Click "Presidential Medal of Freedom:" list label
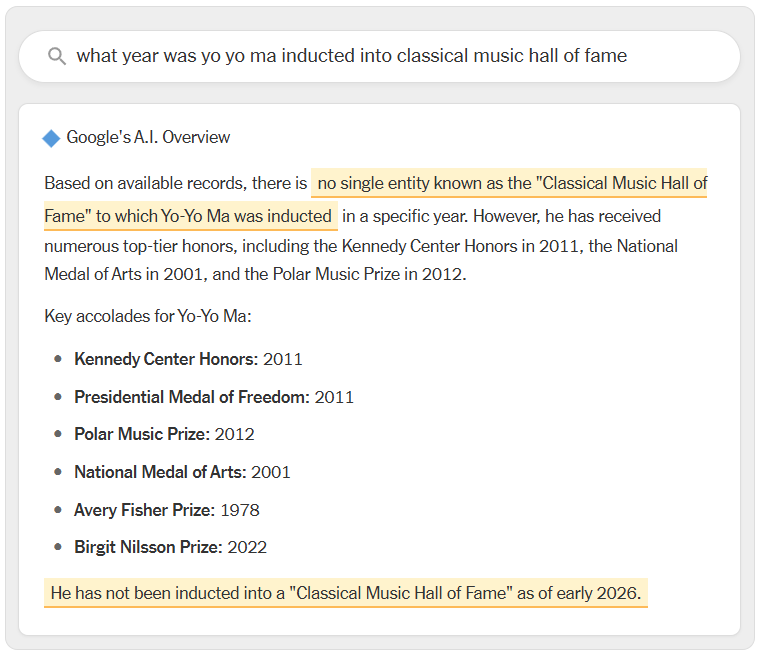The width and height of the screenshot is (758, 654). [192, 397]
